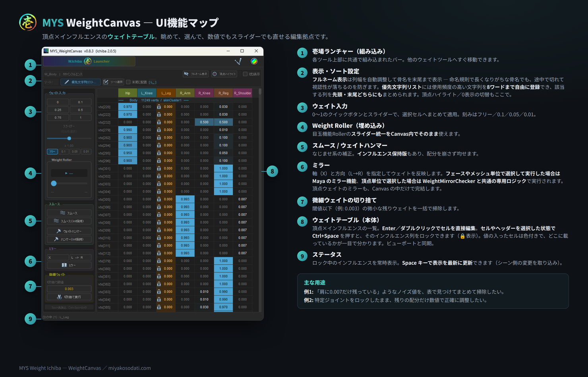Select the 0.970 Hip cell of vtx[220]
Screen dimensions: 588x377
pos(128,107)
